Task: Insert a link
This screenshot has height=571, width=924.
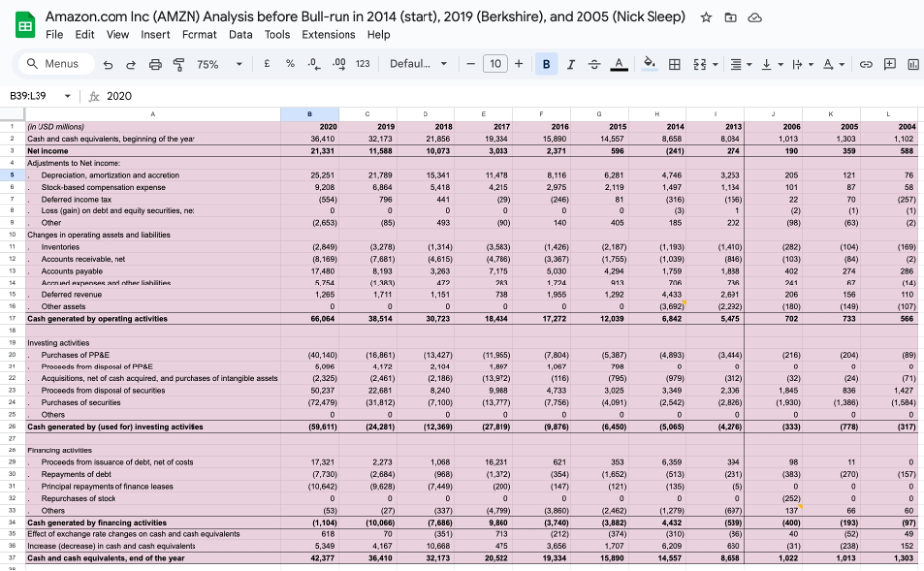Action: (865, 64)
